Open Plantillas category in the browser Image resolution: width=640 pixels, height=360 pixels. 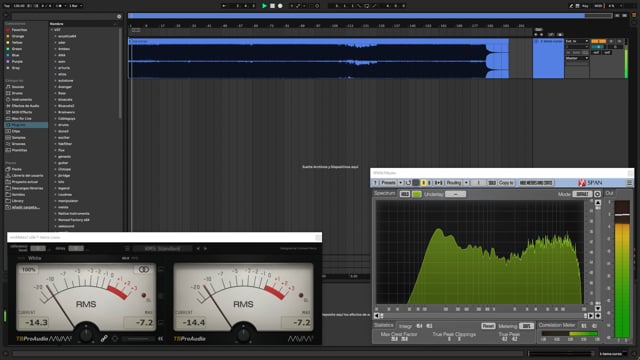(19, 150)
